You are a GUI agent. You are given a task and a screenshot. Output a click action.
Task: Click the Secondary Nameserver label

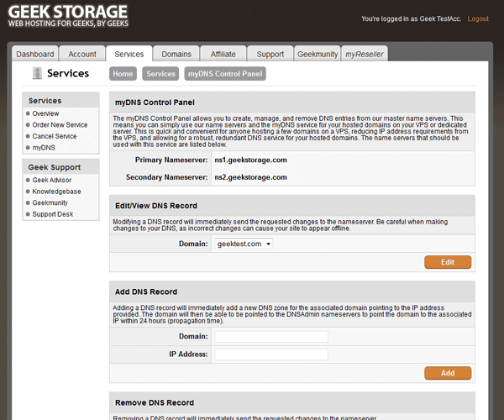coord(167,177)
